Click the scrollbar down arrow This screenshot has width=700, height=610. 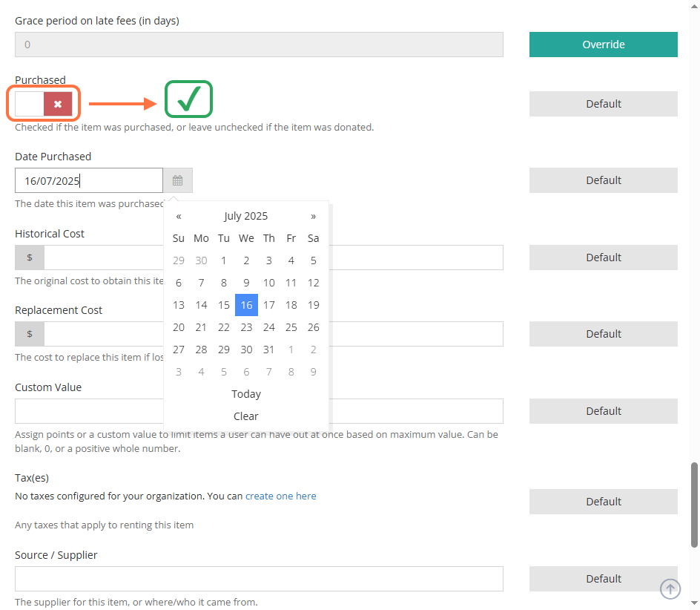(694, 604)
